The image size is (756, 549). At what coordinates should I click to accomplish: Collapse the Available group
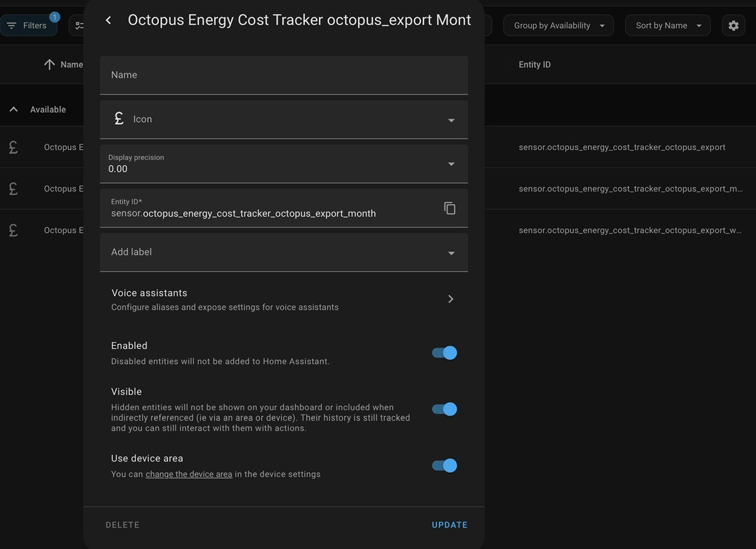pos(14,109)
